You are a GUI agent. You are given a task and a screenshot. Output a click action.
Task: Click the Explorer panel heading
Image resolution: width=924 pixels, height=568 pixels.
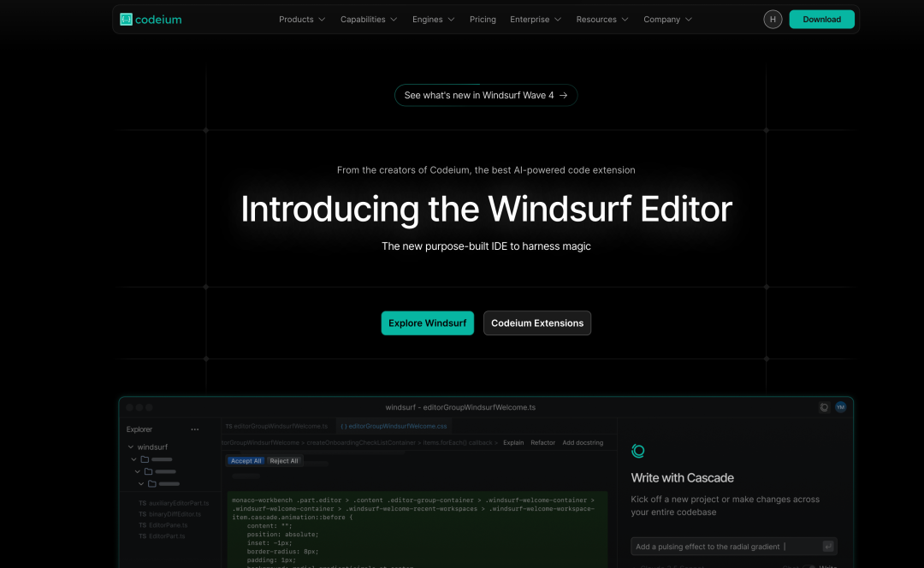pos(139,429)
